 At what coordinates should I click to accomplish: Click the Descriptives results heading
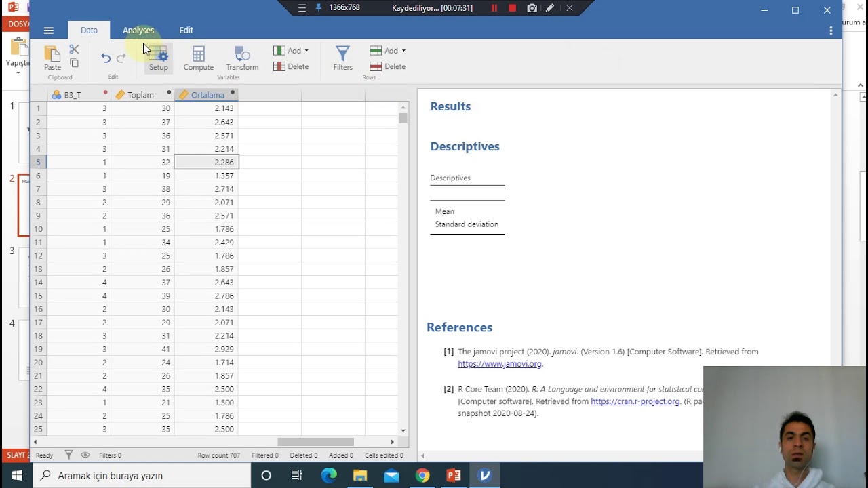click(x=465, y=146)
